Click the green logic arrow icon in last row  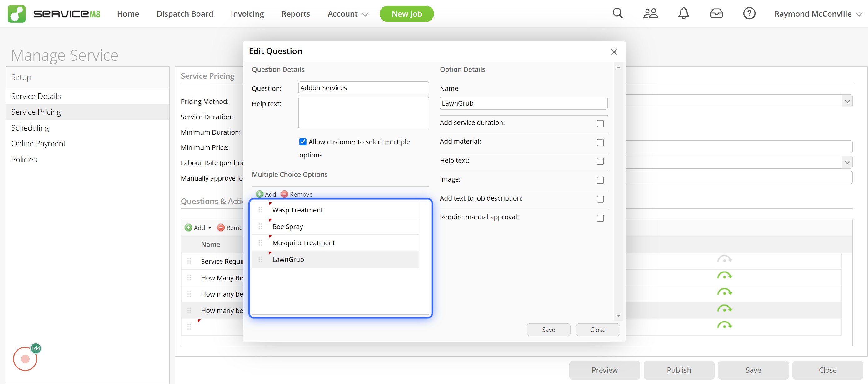[x=724, y=325]
